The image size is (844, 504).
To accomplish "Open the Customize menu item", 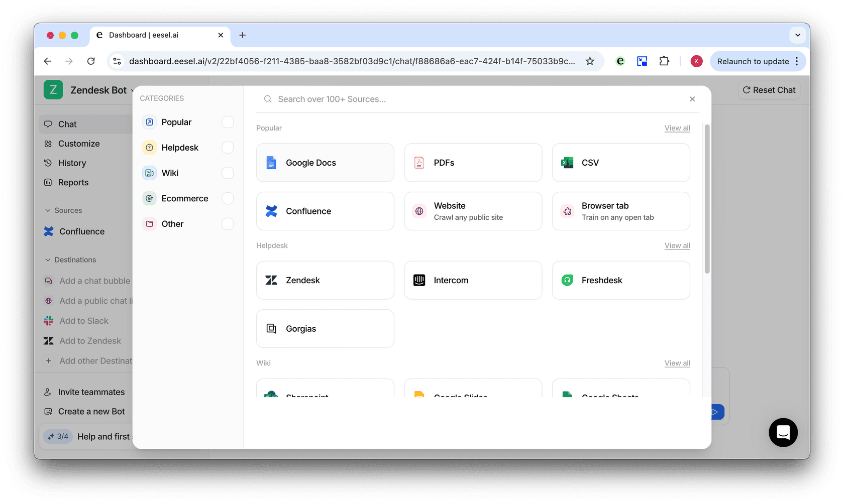I will [x=79, y=144].
